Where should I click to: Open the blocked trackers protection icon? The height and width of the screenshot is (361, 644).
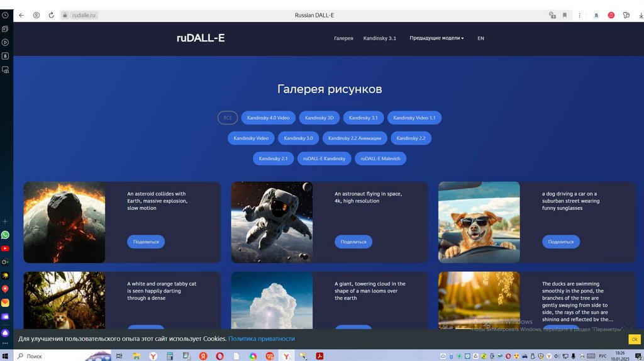tap(552, 15)
